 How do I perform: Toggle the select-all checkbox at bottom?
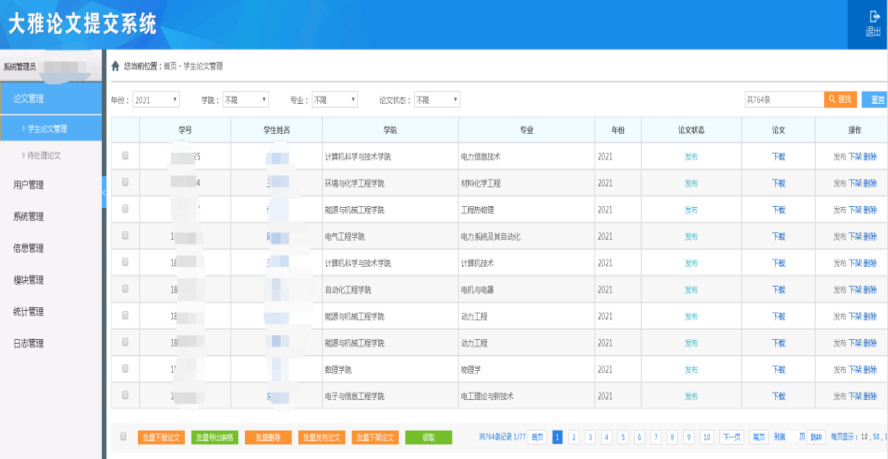pyautogui.click(x=124, y=436)
